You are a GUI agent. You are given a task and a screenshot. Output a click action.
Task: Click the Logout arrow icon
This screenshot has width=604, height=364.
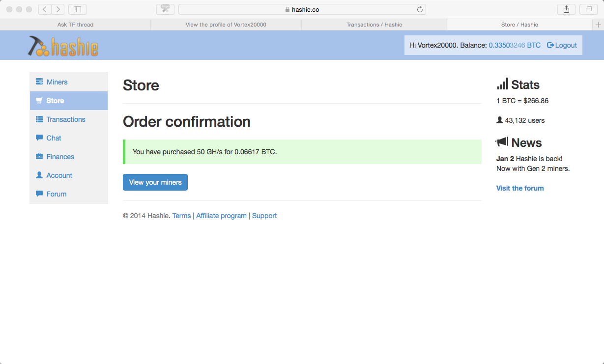(x=550, y=45)
